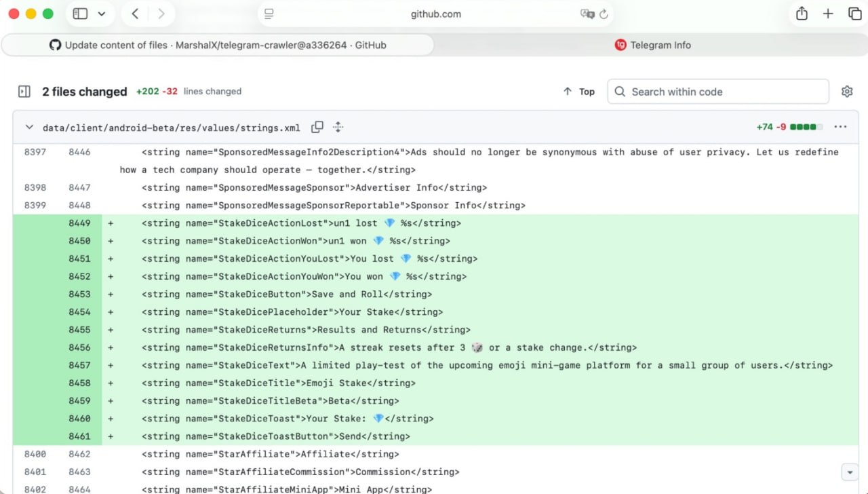
Task: Expand all lines in the strings.xml diff
Action: (x=338, y=127)
